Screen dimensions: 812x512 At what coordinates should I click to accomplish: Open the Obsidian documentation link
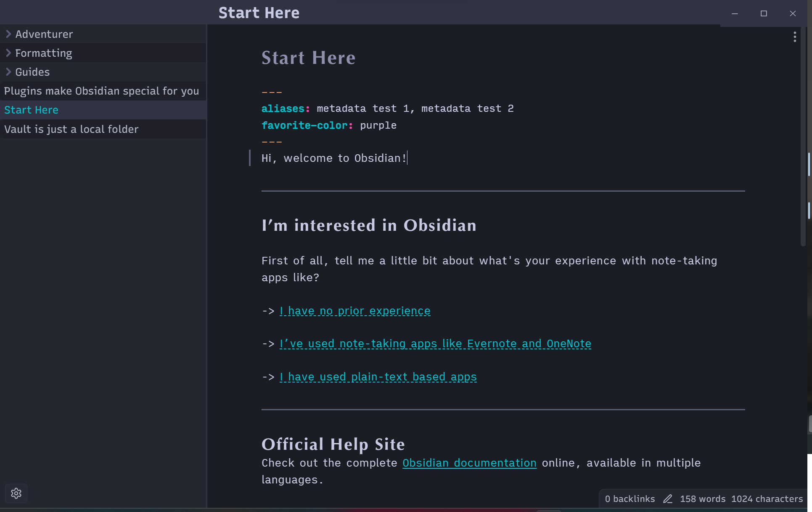click(469, 463)
